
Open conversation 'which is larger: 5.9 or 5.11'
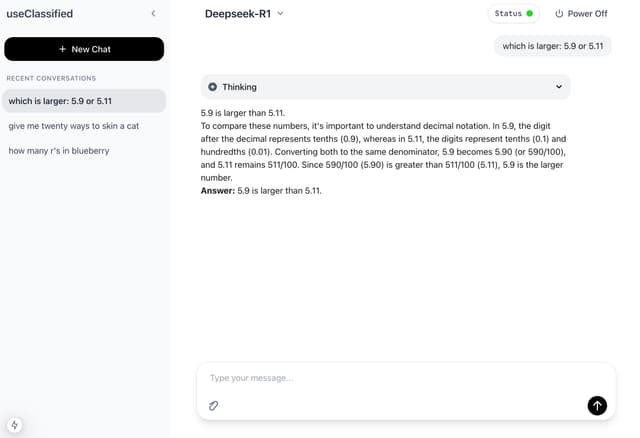click(84, 101)
